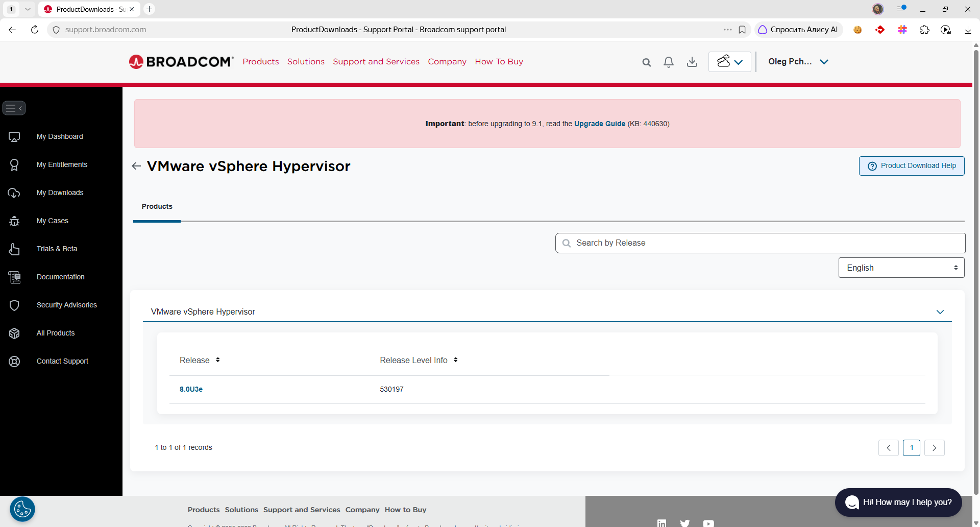This screenshot has width=980, height=527.
Task: Go back with the browser back arrow
Action: [12, 30]
